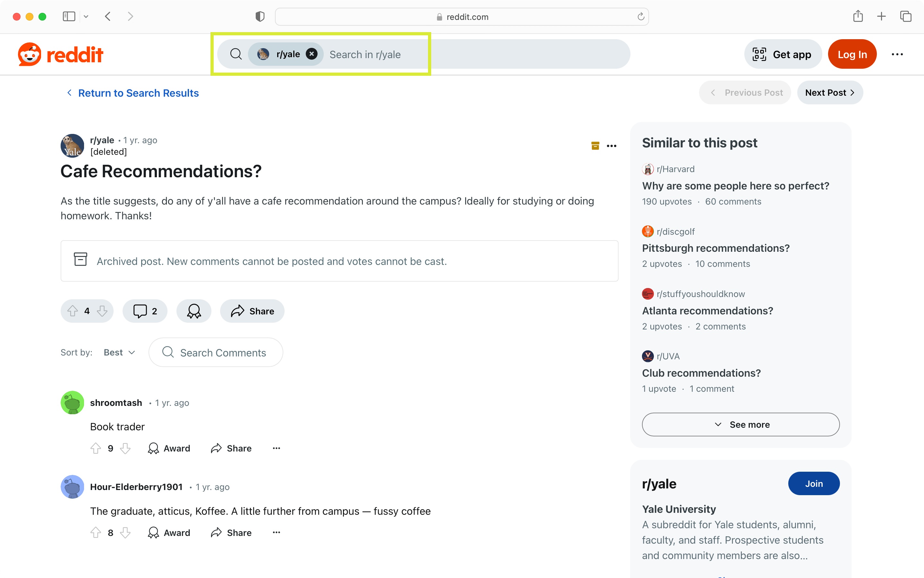Upvote the Cafe Recommendations post
Image resolution: width=924 pixels, height=578 pixels.
[x=73, y=311]
